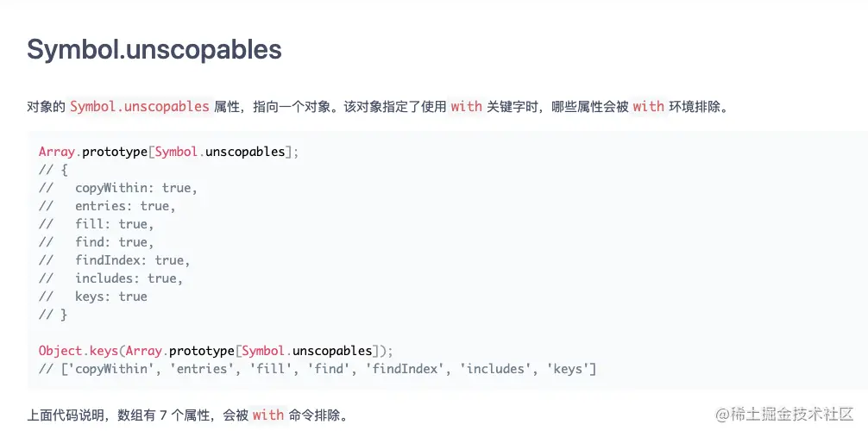Click the 'with' code before 环境排除
Image resolution: width=868 pixels, height=437 pixels.
pos(648,107)
